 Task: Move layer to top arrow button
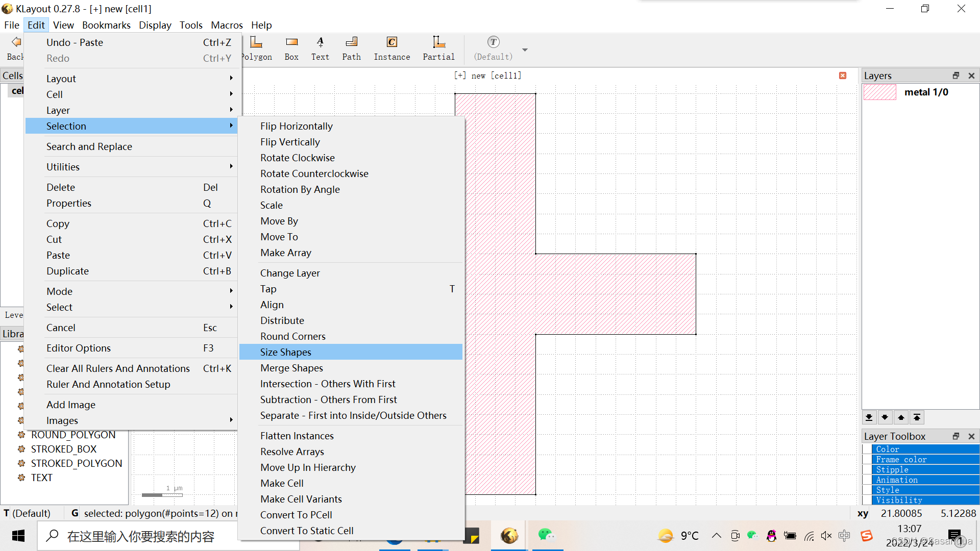click(917, 417)
